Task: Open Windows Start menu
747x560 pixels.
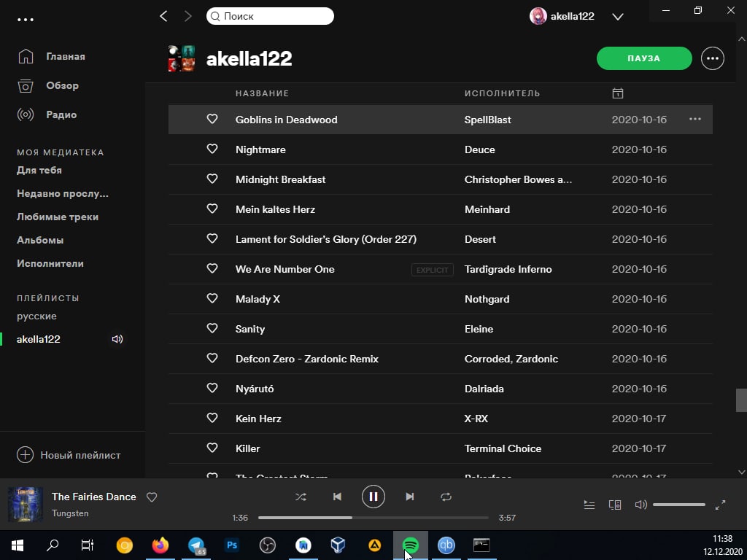Action: tap(18, 545)
